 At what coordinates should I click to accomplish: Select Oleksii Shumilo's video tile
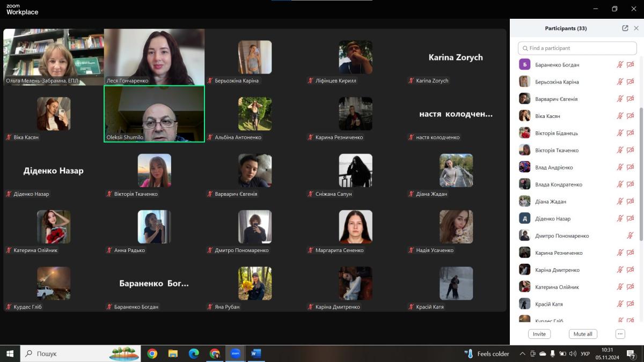point(154,114)
